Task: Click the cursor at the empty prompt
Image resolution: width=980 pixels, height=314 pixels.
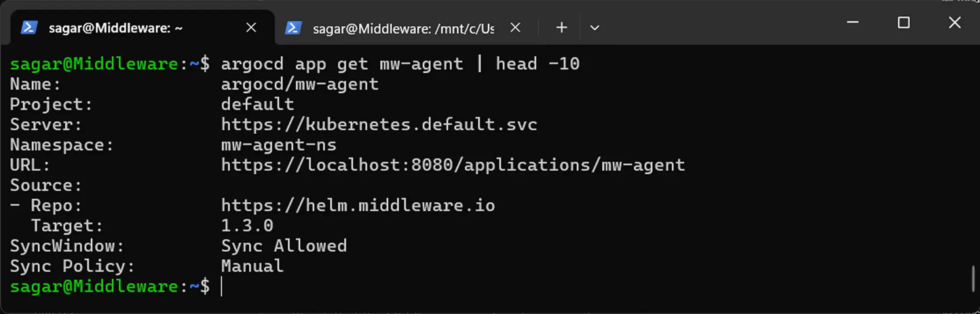Action: (x=223, y=286)
